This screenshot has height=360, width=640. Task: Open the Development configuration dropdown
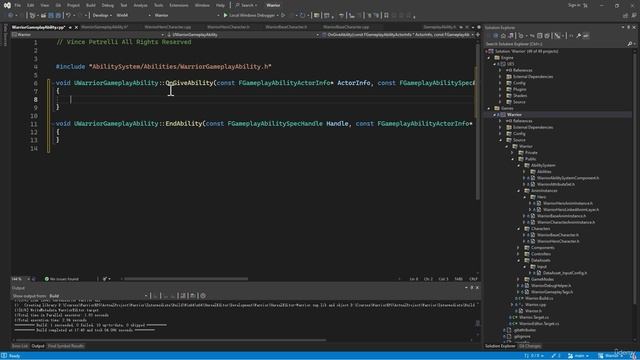[x=102, y=16]
